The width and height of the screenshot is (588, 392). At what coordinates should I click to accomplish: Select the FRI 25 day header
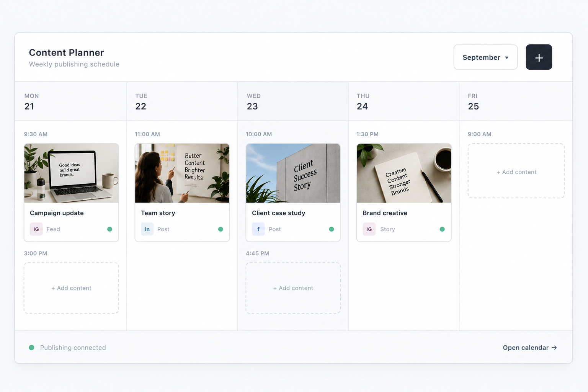(516, 101)
